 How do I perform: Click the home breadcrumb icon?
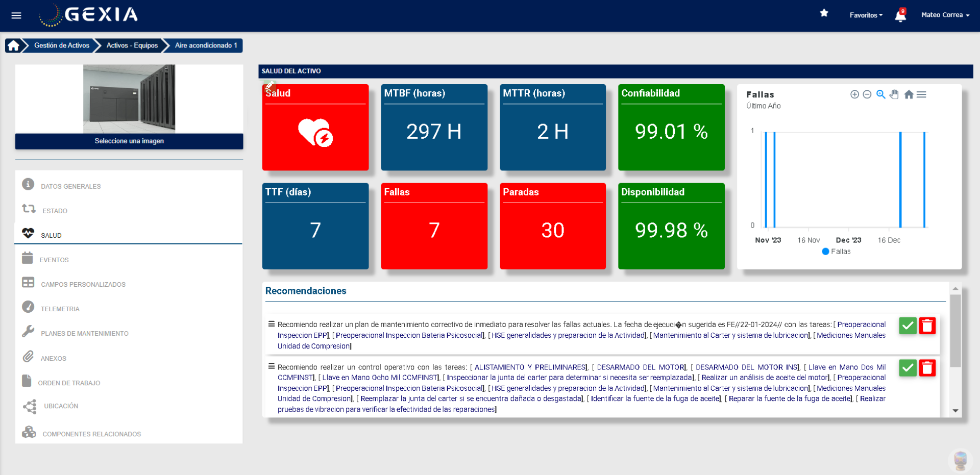tap(14, 45)
